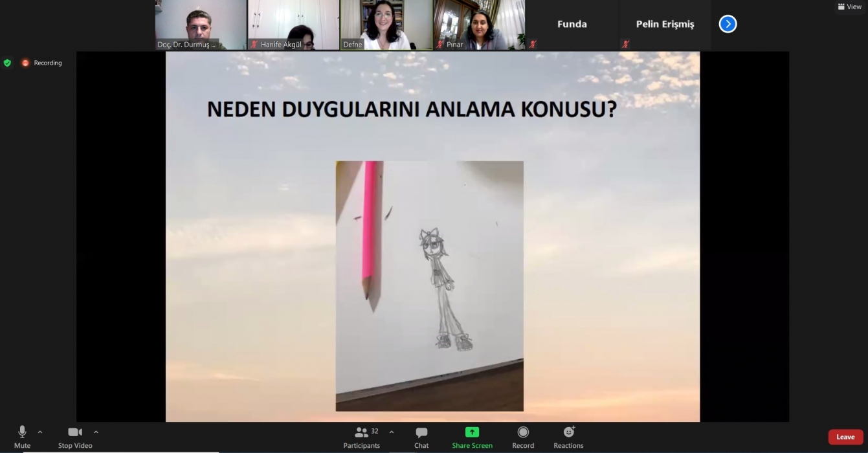This screenshot has height=453, width=868.
Task: Expand audio options arrow beside Mute
Action: pyautogui.click(x=40, y=432)
